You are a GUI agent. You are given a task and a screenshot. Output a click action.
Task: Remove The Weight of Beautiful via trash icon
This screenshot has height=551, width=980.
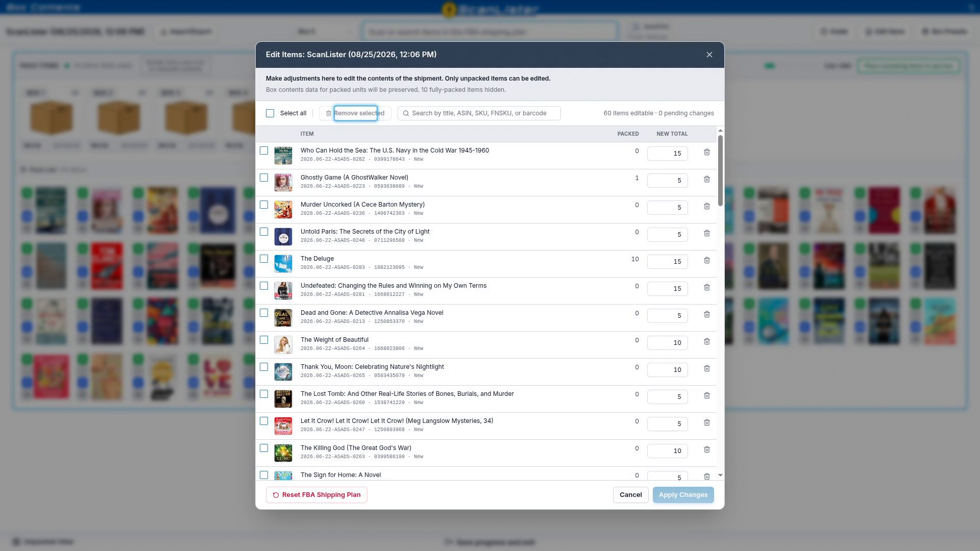click(x=707, y=341)
